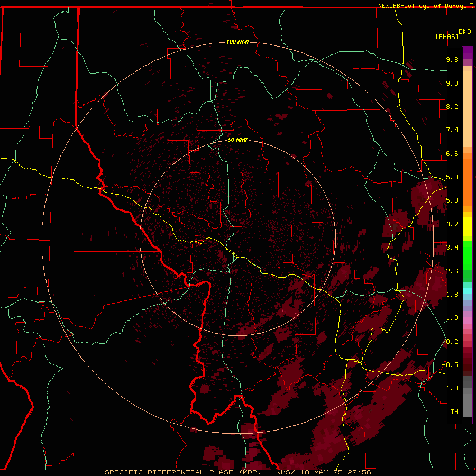Screen dimensions: 476x476
Task: Click the 1.0 scale value
Action: point(452,318)
